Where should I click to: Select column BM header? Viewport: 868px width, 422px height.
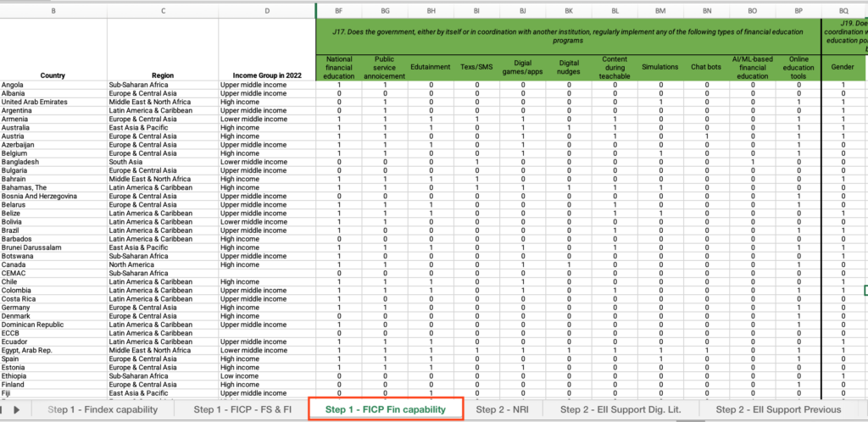click(660, 10)
